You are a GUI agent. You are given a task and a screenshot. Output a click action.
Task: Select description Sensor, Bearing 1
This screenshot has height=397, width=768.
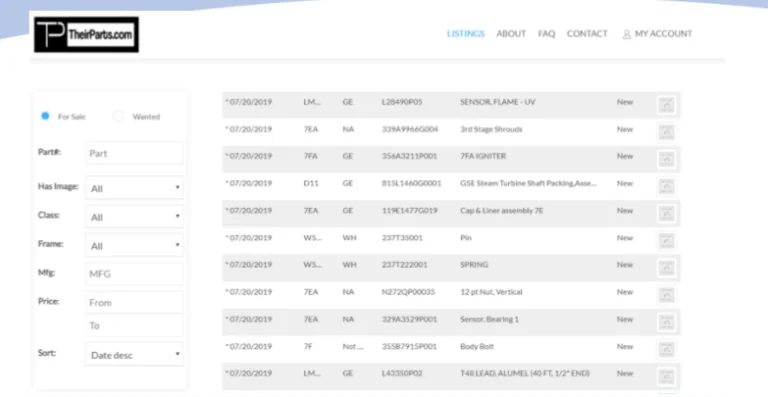(489, 319)
